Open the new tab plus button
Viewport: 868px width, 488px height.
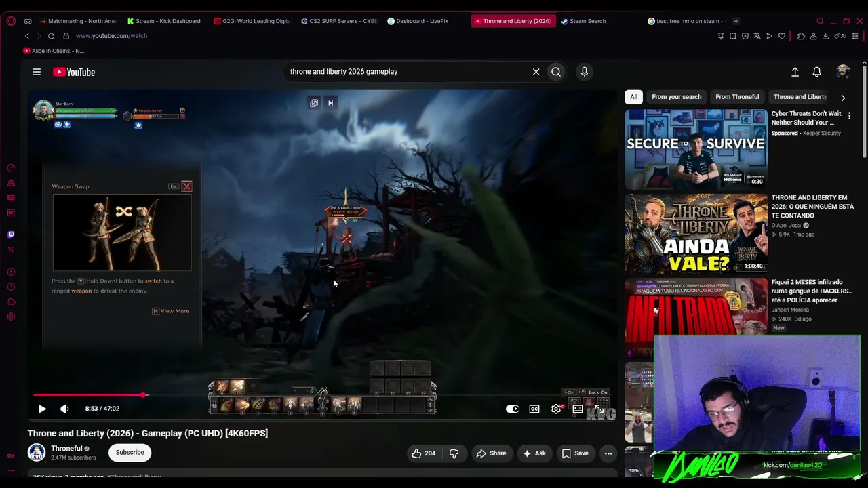(x=736, y=21)
